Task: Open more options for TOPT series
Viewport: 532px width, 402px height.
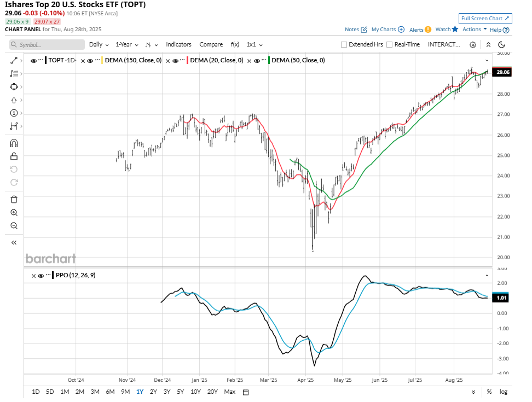Action: [41, 60]
